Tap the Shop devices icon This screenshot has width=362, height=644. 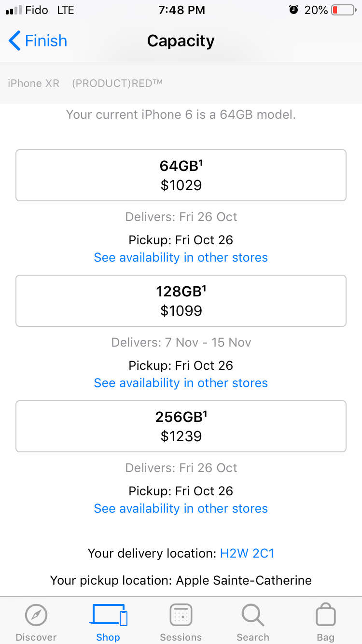[110, 615]
